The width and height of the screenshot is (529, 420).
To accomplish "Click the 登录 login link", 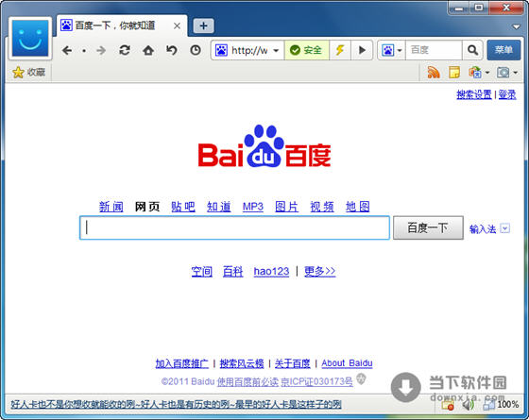I will click(507, 94).
